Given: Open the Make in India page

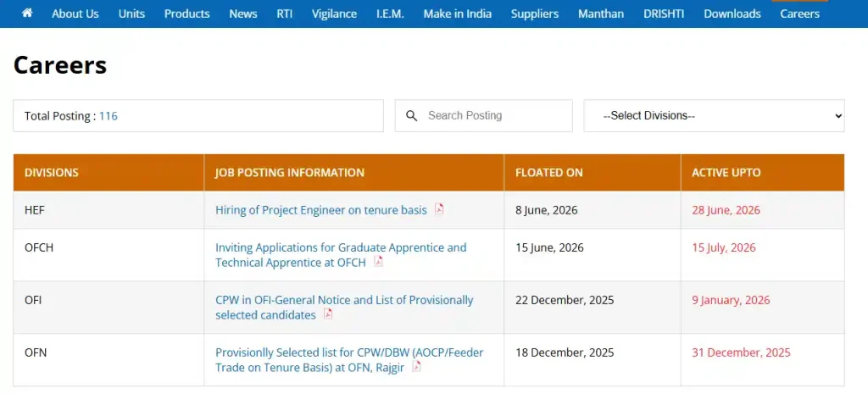Looking at the screenshot, I should pyautogui.click(x=457, y=14).
